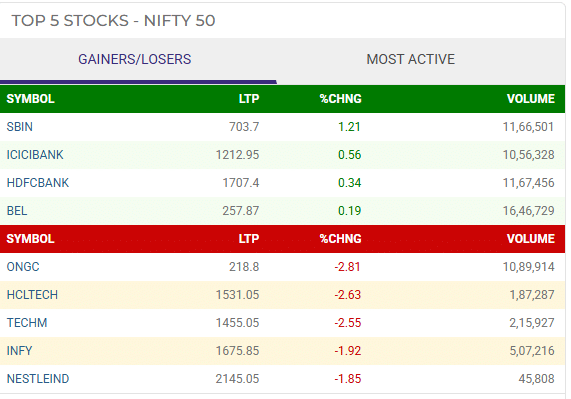Click %CHNG header in green gainers table
The image size is (571, 399).
340,99
